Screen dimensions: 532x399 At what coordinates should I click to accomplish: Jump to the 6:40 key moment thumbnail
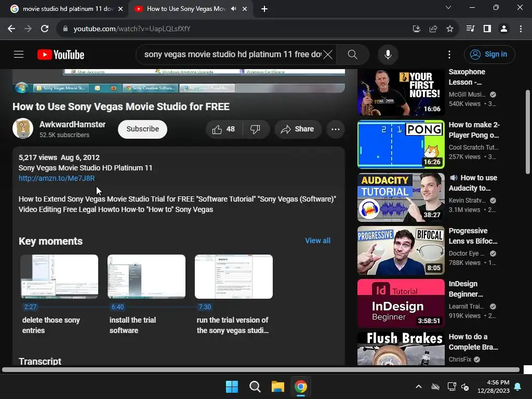coord(147,277)
